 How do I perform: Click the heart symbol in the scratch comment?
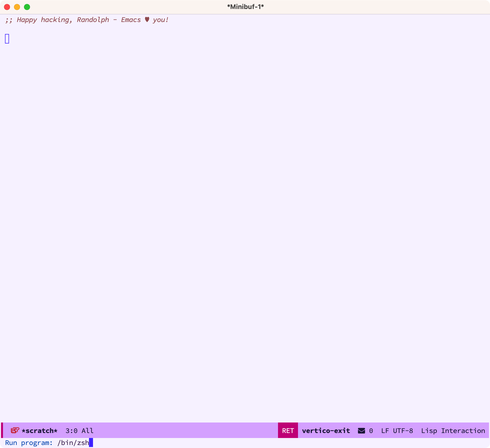click(147, 19)
